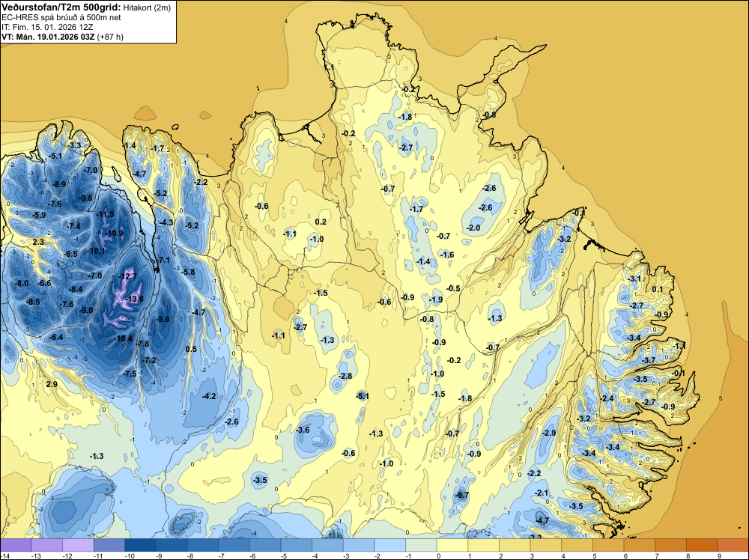Click the title 'Veðurstofan/T2m 500grid:'
Viewport: 749px width, 560px height.
[61, 7]
